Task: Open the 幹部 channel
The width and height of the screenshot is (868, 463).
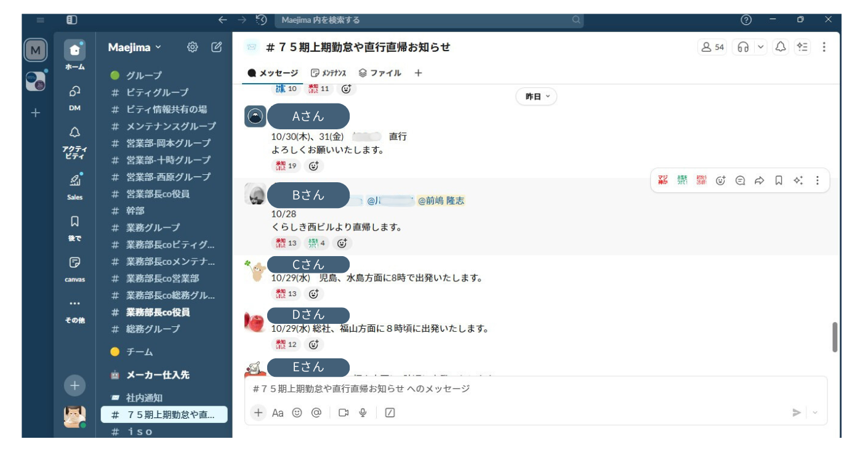Action: pyautogui.click(x=136, y=211)
